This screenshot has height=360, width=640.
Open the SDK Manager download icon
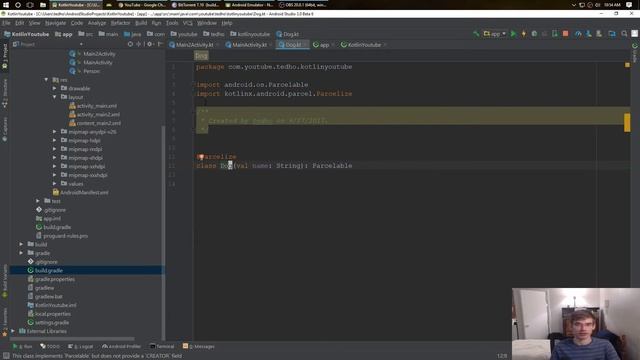[x=589, y=34]
